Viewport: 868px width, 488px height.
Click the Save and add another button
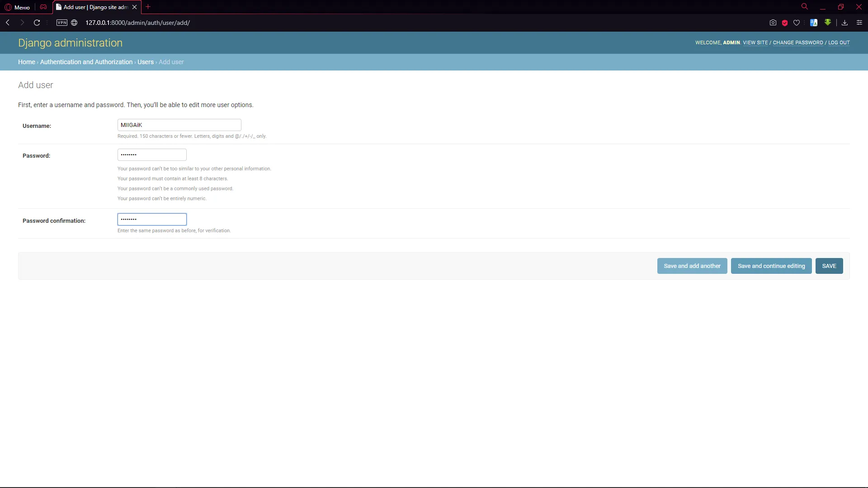(692, 266)
